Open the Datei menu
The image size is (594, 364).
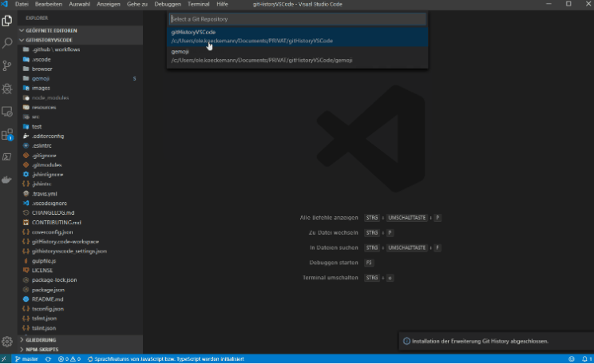(22, 4)
